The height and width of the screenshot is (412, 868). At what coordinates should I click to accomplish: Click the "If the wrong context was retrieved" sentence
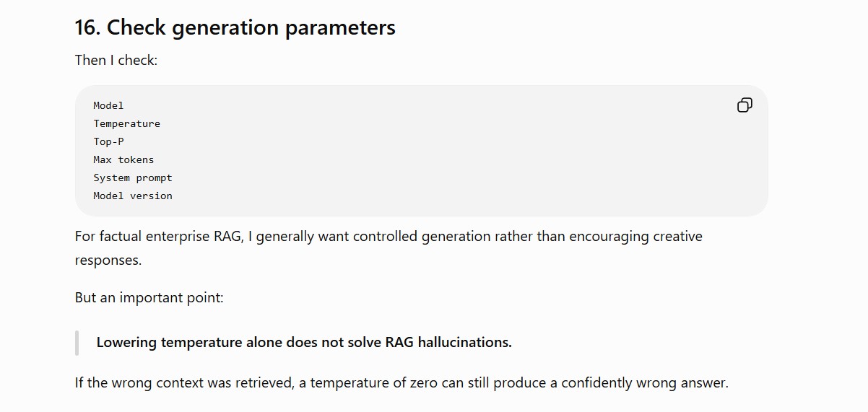[402, 382]
